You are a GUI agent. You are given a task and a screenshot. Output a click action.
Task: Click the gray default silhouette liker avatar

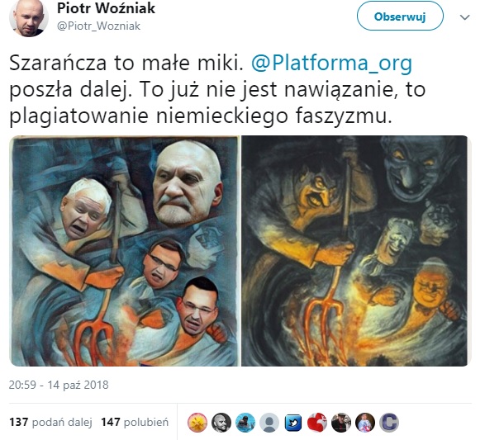pyautogui.click(x=269, y=423)
